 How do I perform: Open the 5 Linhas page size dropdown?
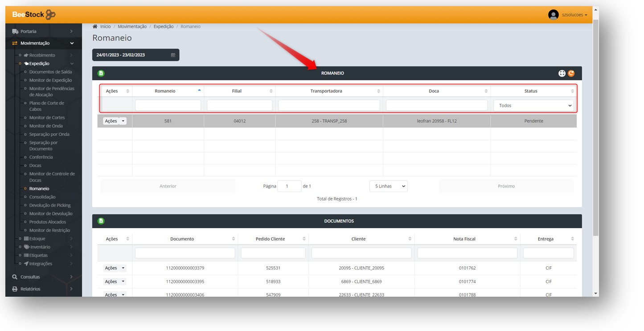click(388, 186)
